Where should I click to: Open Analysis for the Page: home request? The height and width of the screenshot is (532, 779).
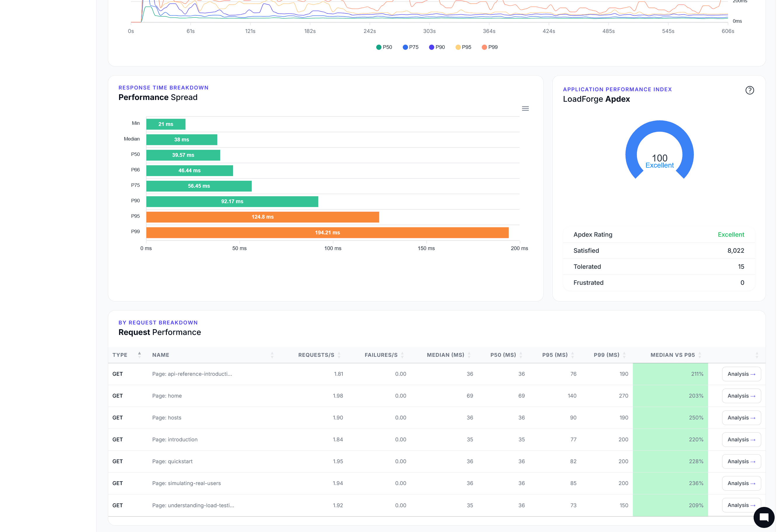tap(741, 396)
